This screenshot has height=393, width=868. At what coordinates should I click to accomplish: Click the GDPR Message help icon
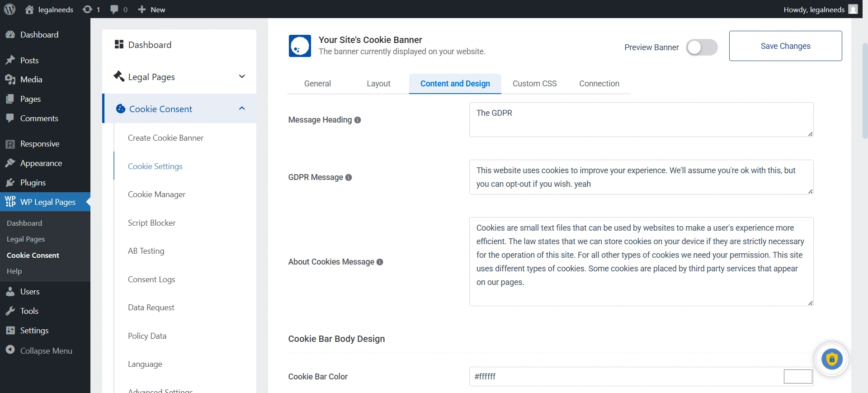(349, 177)
